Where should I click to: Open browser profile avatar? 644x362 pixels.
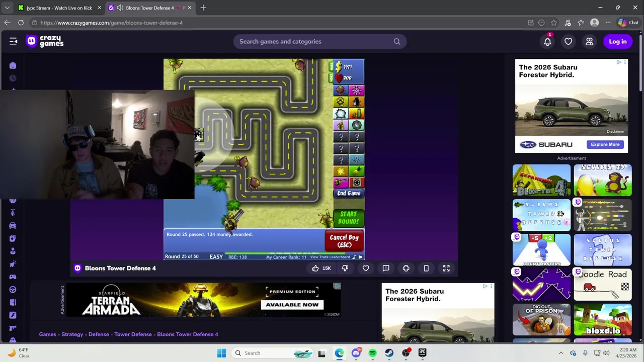[595, 23]
